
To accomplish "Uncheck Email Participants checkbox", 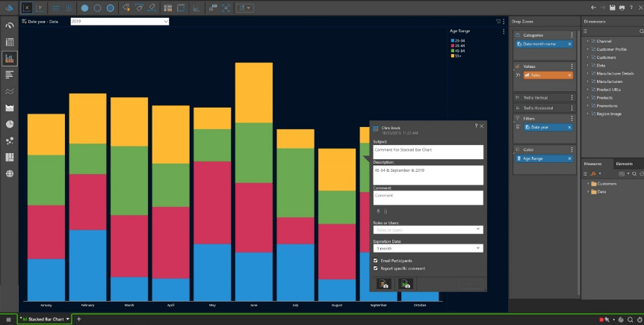I will (375, 261).
